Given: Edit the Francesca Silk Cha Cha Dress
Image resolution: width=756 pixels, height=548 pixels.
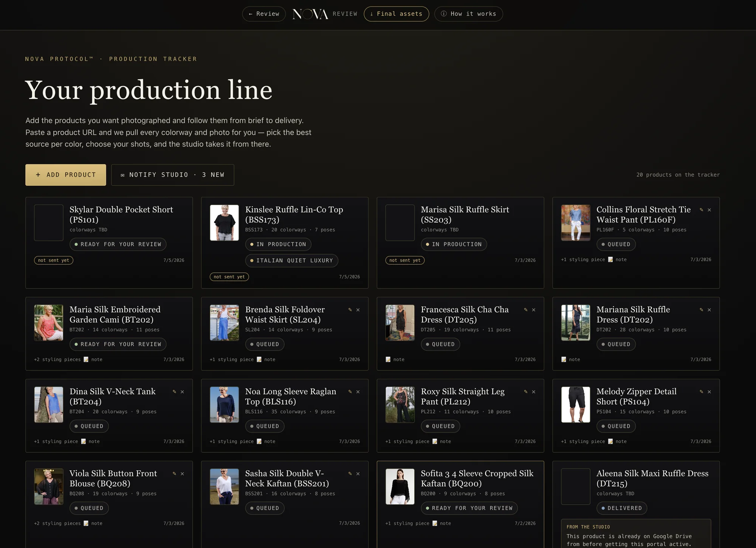Looking at the screenshot, I should [525, 310].
